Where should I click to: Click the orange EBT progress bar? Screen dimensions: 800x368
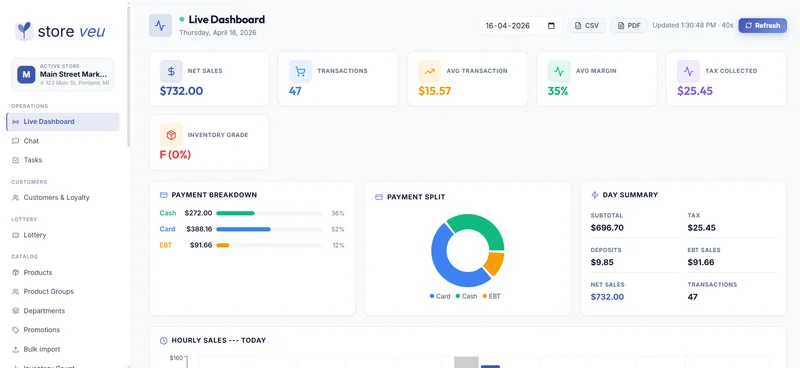pos(223,246)
